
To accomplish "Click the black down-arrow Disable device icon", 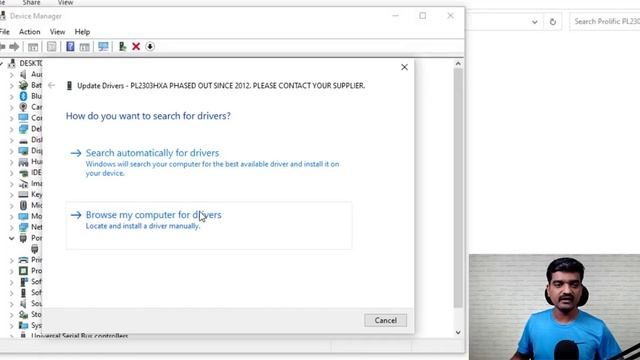I will coord(150,47).
